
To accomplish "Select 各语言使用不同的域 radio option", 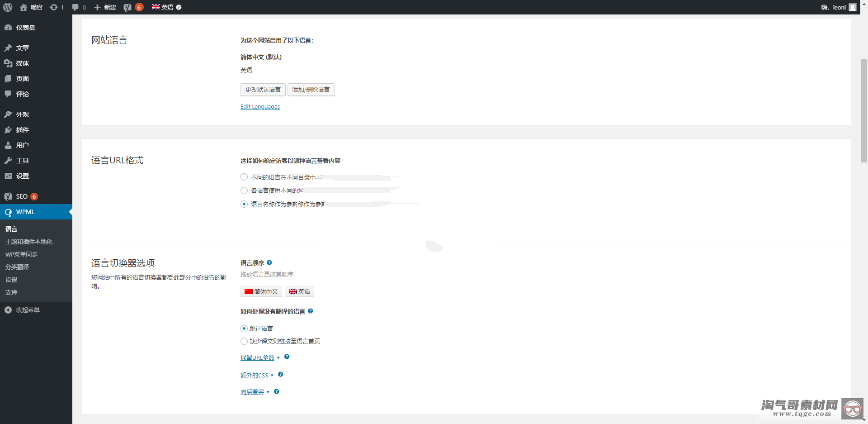I will pos(244,191).
